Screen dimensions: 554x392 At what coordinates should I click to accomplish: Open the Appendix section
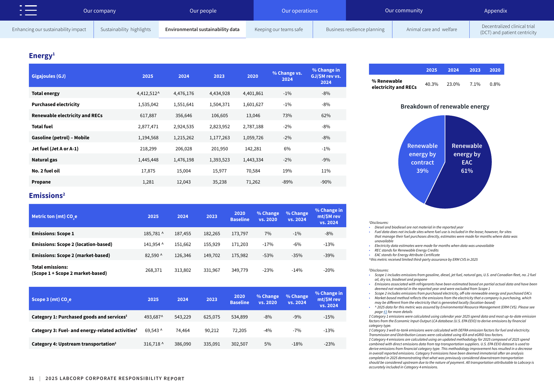pyautogui.click(x=496, y=11)
